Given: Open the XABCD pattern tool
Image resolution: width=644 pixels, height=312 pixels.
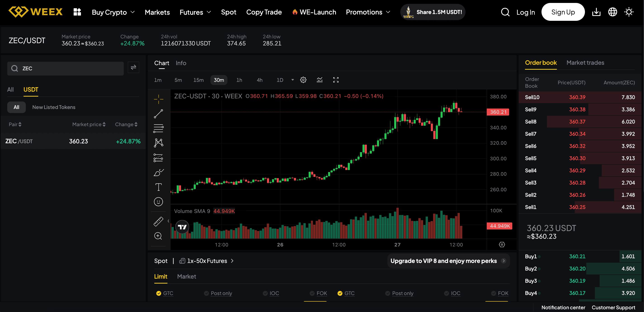Looking at the screenshot, I should click(158, 143).
